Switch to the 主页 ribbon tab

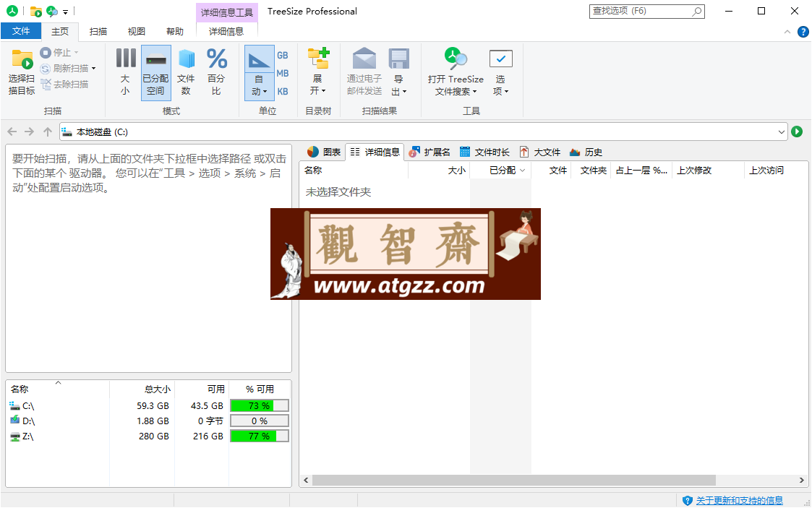60,32
